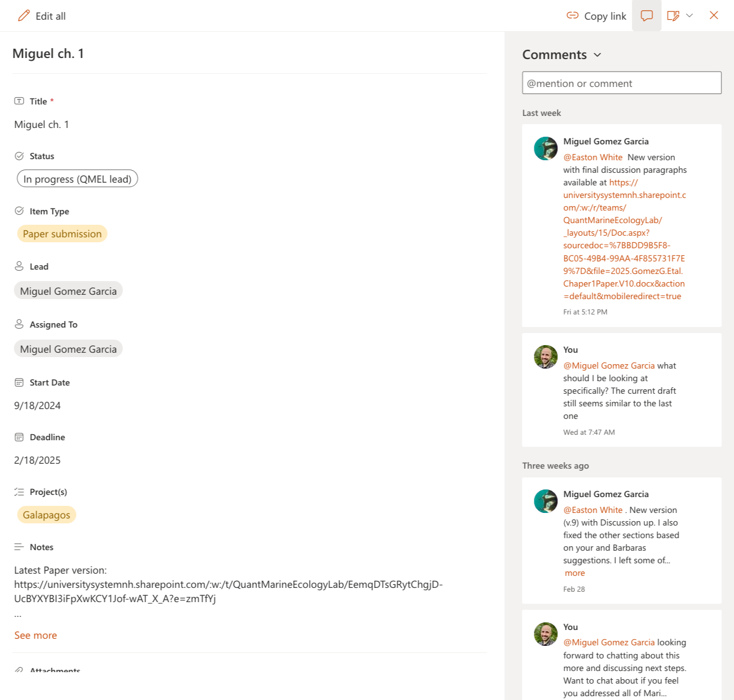Click the Copy link chain icon
734x700 pixels.
572,16
